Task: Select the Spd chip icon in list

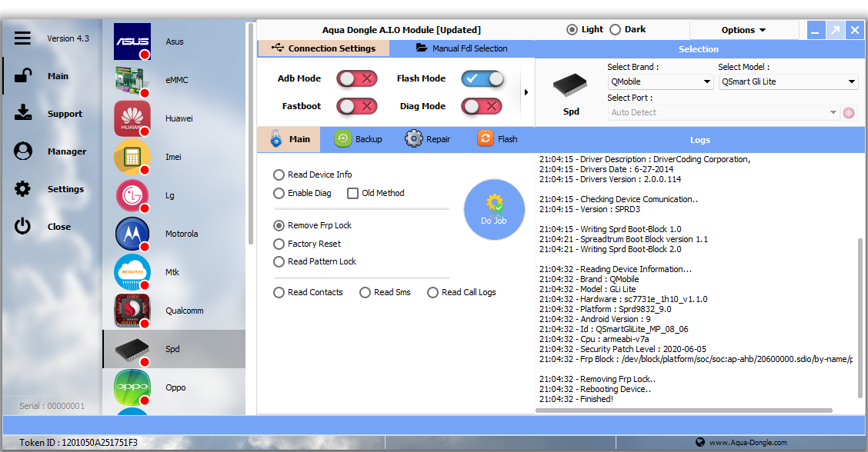Action: click(132, 349)
